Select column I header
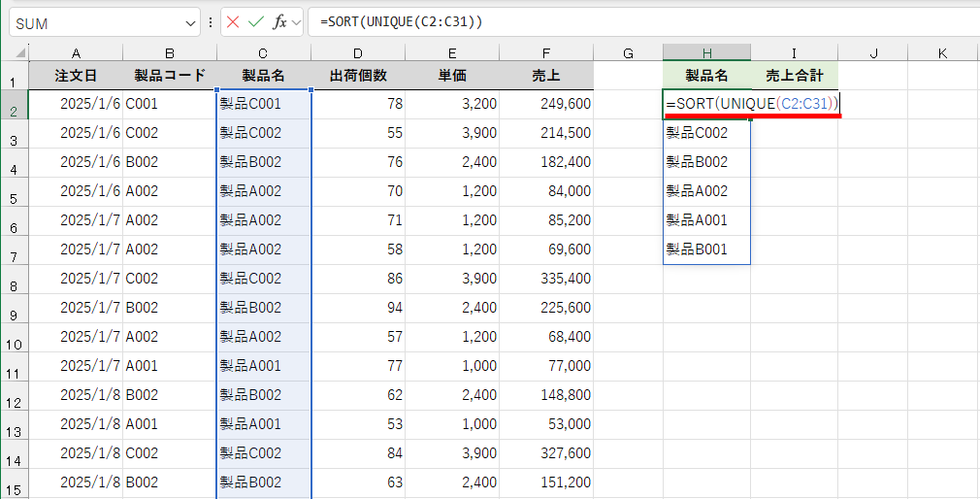980x499 pixels. point(795,53)
